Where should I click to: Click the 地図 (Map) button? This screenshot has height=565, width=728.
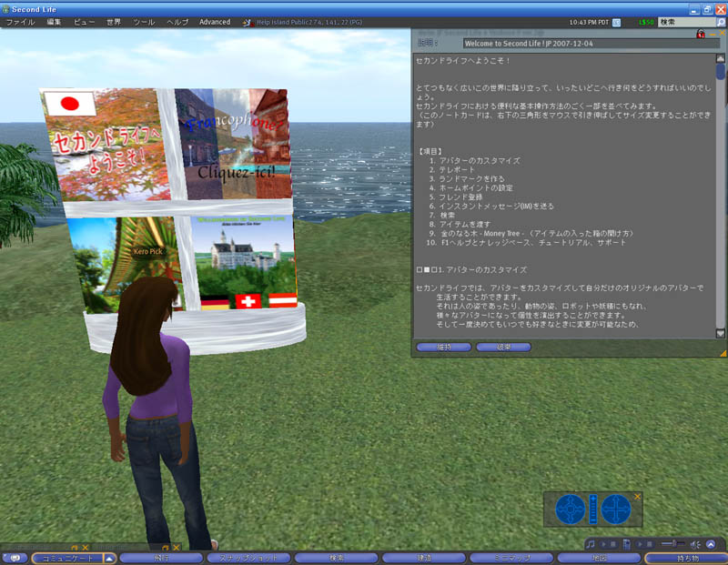600,559
